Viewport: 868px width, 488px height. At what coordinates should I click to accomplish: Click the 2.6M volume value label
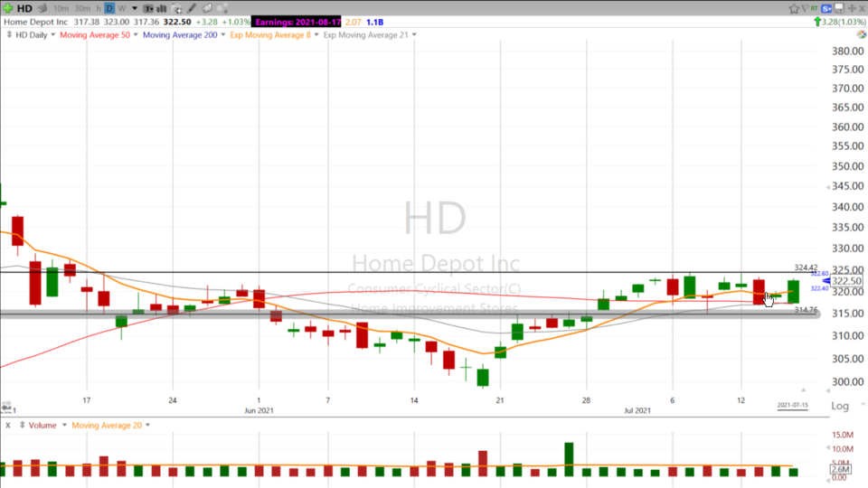841,469
